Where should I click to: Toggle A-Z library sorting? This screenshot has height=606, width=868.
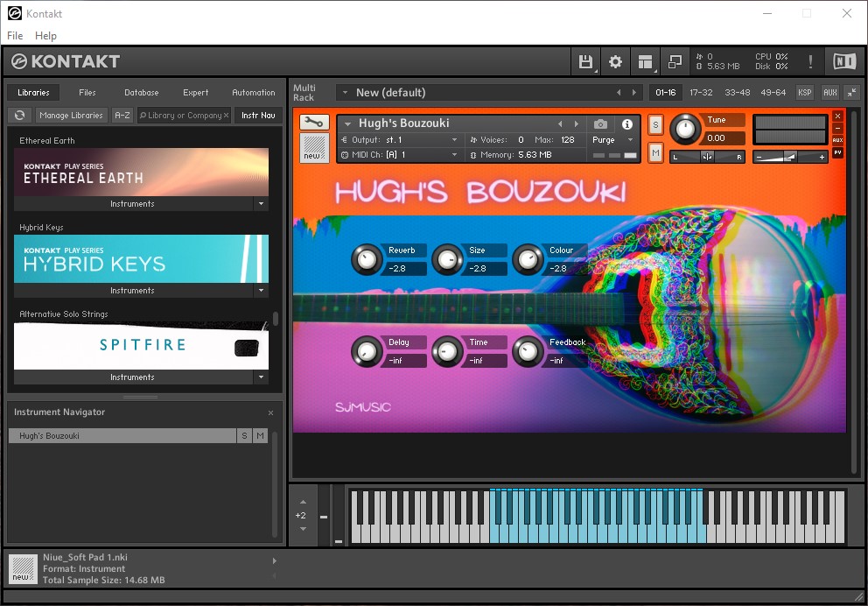click(122, 116)
